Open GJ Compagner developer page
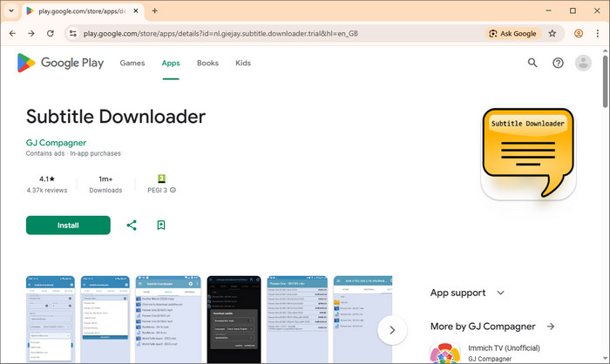 pos(56,143)
